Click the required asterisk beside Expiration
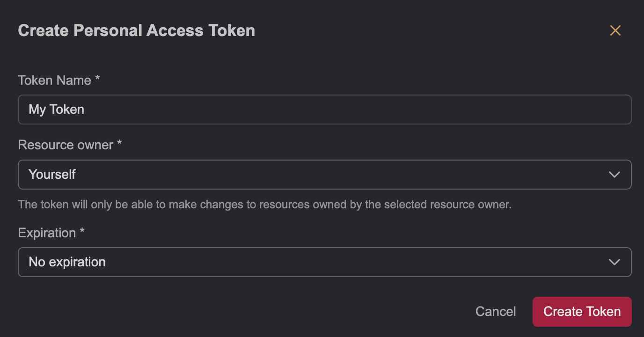This screenshot has height=337, width=644. [x=82, y=232]
